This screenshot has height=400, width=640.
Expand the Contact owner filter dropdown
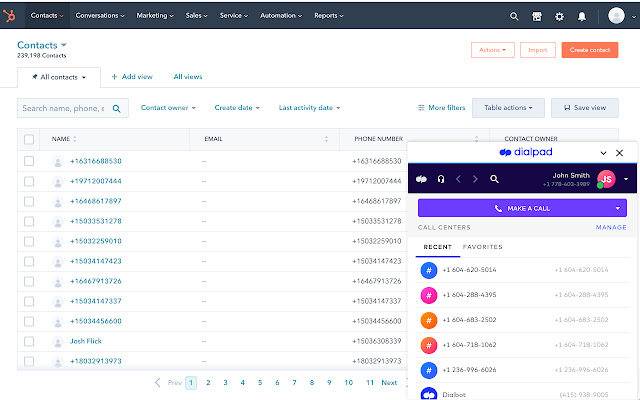168,108
